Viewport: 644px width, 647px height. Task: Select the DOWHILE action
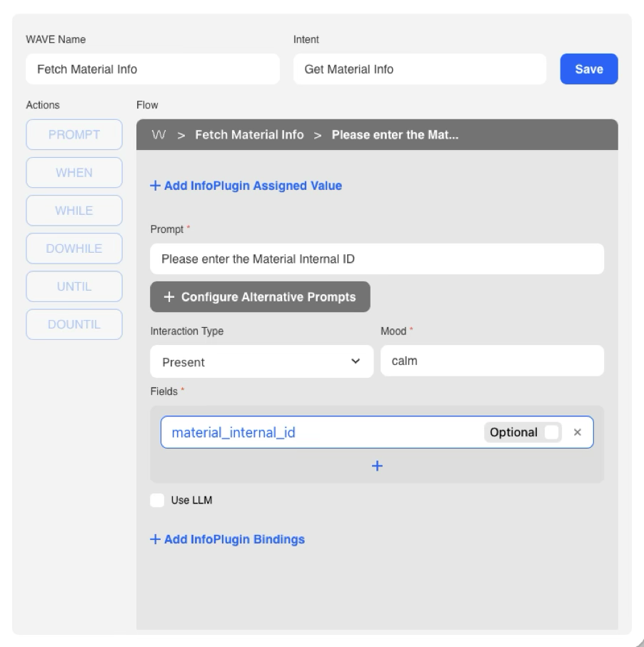tap(74, 249)
